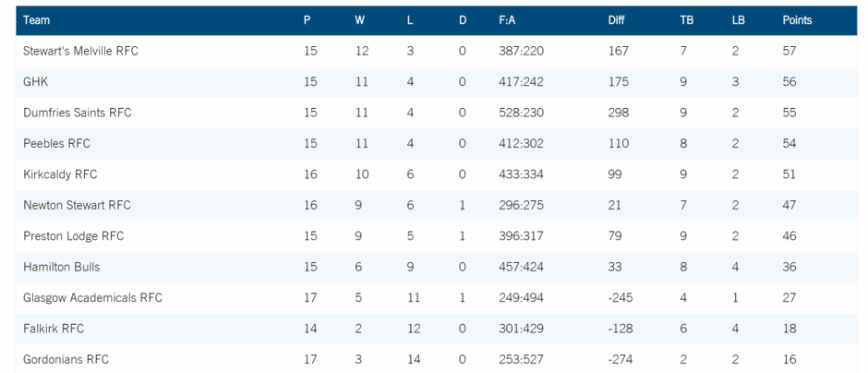Click the Team column header
The image size is (868, 373).
point(37,20)
